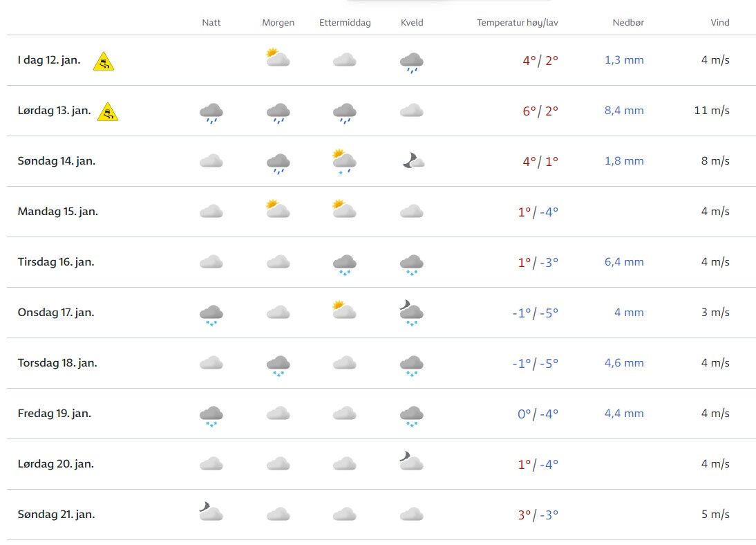The width and height of the screenshot is (756, 545).
Task: Click the rain cloud evening icon for 12. jan.
Action: (411, 62)
